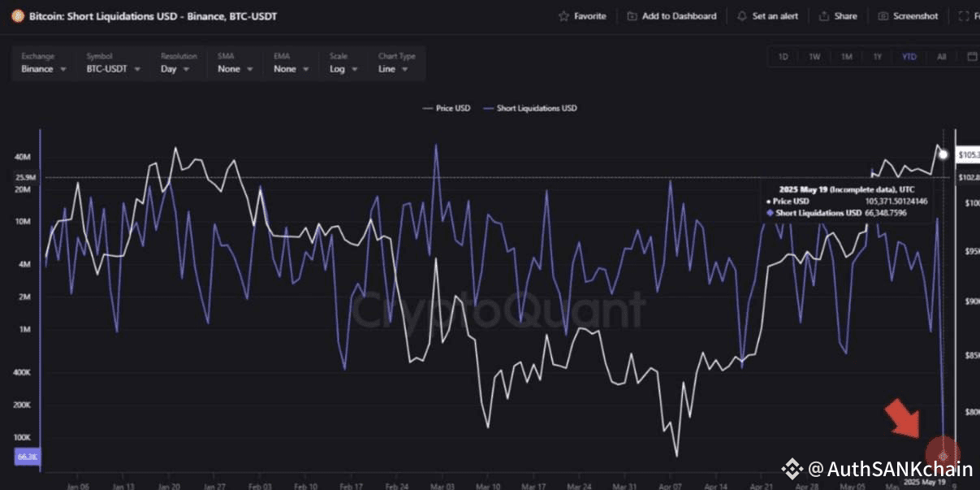The height and width of the screenshot is (490, 980).
Task: Expand the SMA dropdown
Action: click(x=235, y=63)
